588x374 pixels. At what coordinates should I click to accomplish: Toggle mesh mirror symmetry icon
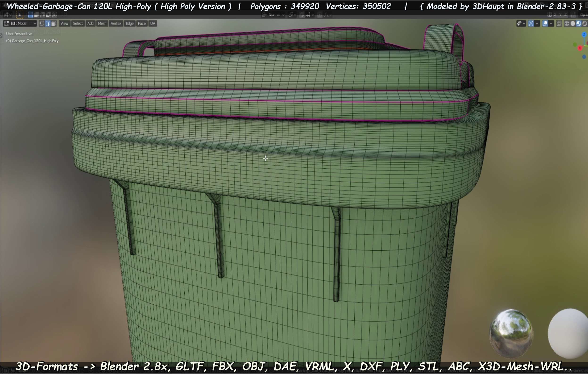549,15
